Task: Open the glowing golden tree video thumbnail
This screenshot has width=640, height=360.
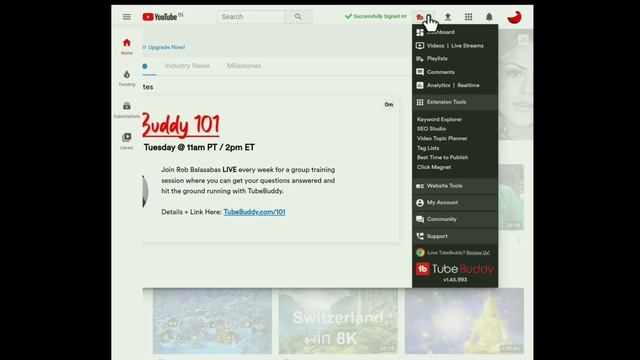Action: click(x=464, y=321)
